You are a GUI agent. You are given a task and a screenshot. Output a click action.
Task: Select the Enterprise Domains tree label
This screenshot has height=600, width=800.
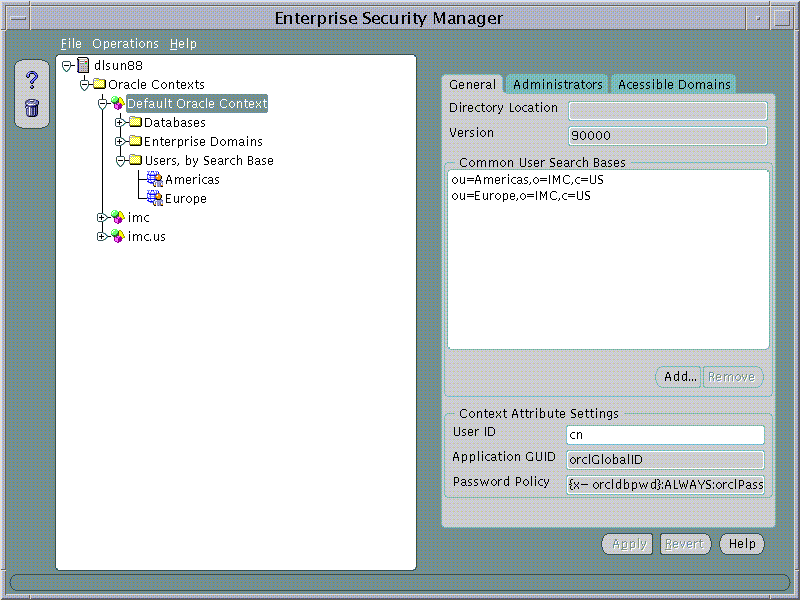204,141
